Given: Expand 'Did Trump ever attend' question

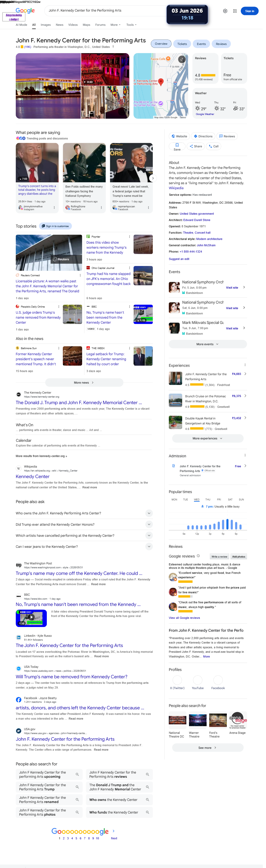Looking at the screenshot, I should pyautogui.click(x=84, y=524).
